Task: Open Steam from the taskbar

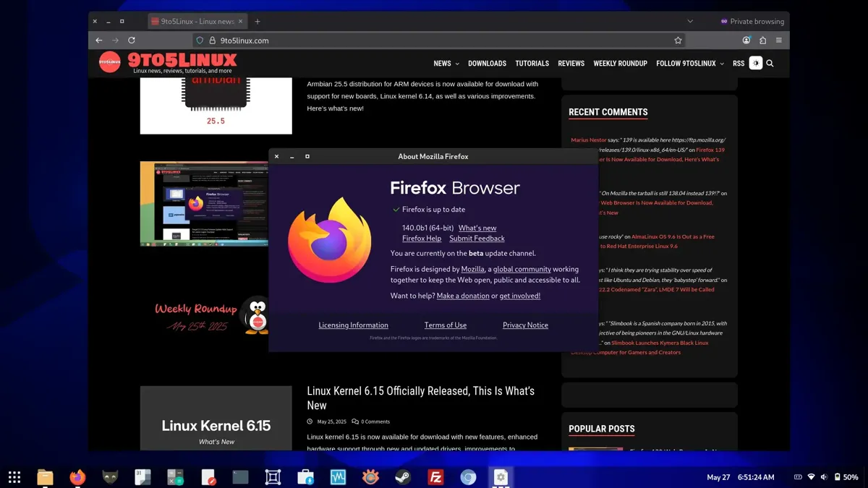Action: click(404, 477)
